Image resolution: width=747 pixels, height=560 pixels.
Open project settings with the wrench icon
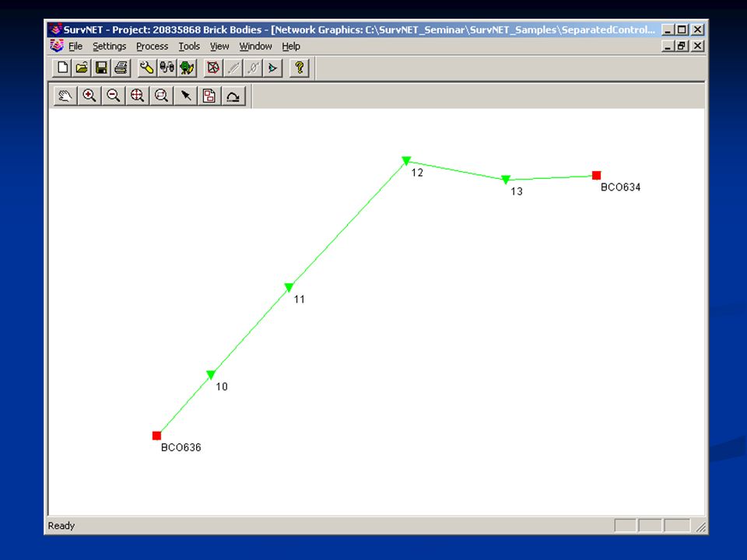click(x=147, y=68)
